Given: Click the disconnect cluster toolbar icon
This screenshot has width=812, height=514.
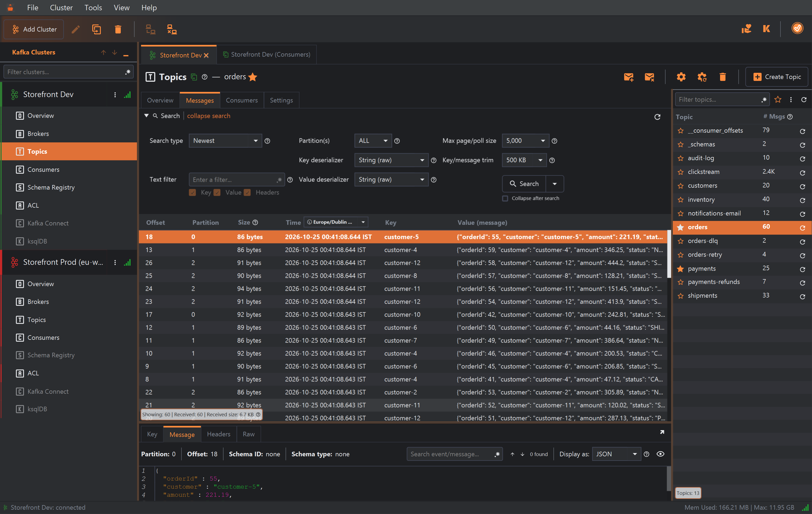Looking at the screenshot, I should pyautogui.click(x=172, y=29).
